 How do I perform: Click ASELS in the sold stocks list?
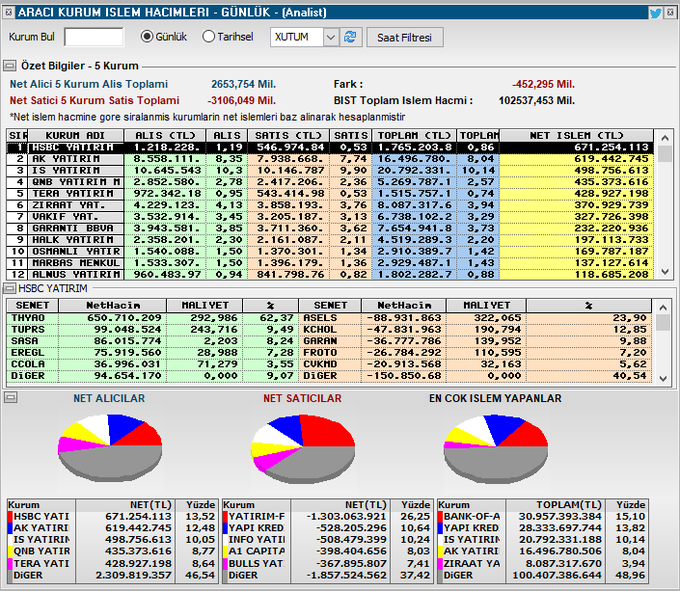click(320, 318)
